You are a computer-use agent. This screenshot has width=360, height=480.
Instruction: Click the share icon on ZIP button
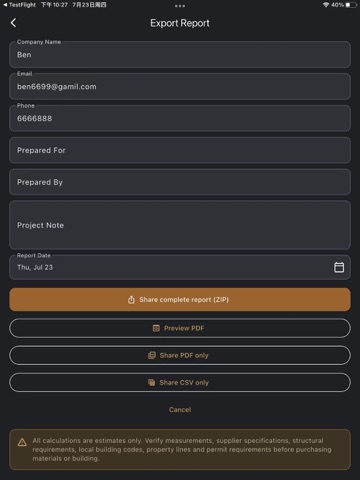pos(131,300)
